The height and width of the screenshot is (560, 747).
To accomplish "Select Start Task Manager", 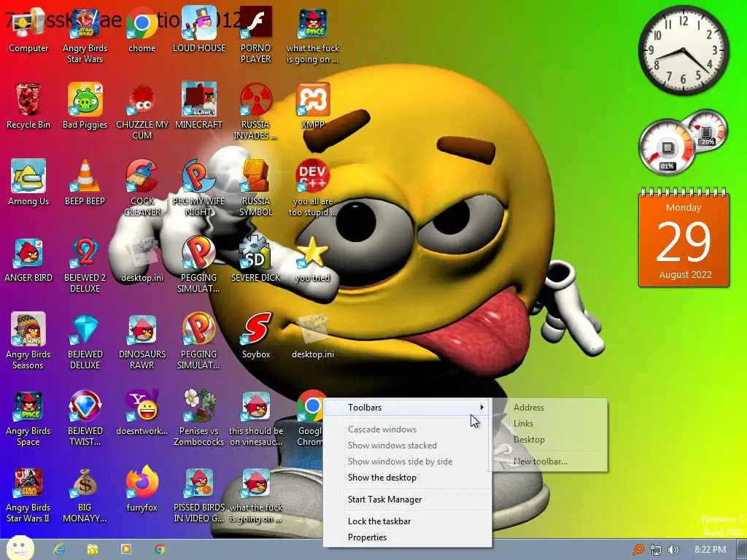I will tap(407, 499).
